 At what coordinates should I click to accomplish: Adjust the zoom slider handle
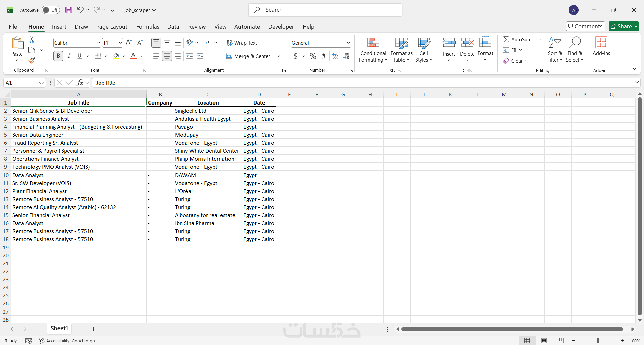coord(598,341)
